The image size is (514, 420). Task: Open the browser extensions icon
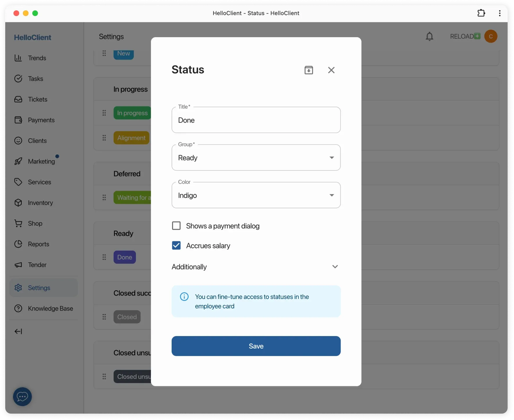481,13
